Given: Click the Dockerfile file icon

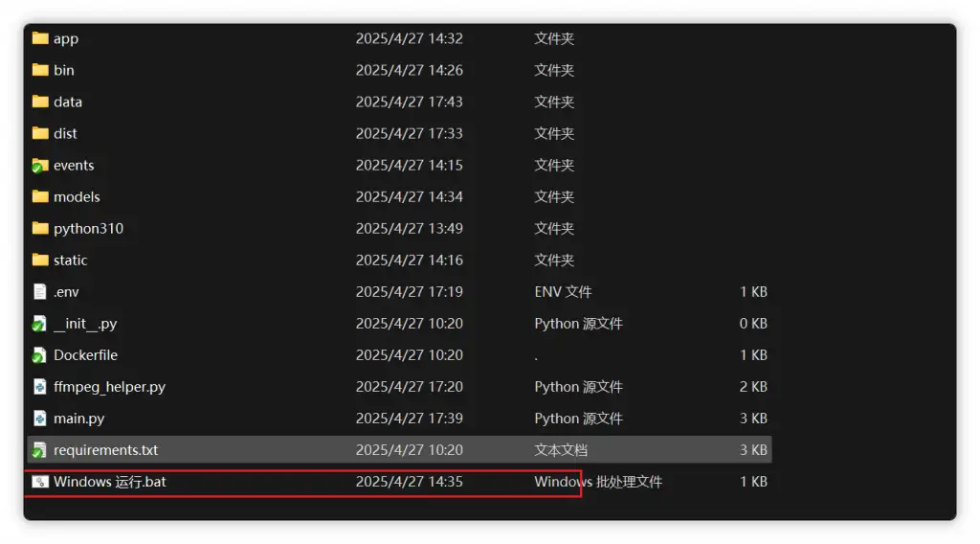Looking at the screenshot, I should pos(39,355).
